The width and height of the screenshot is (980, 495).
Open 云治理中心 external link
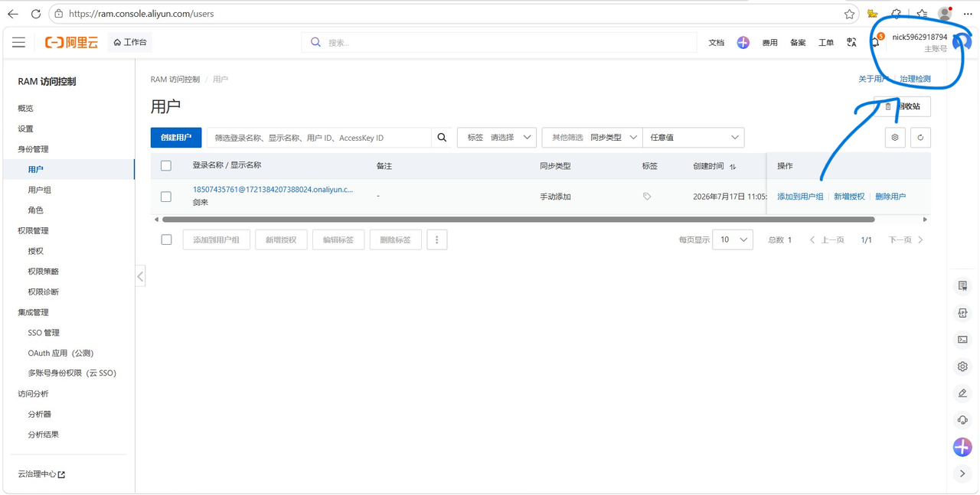pos(41,474)
